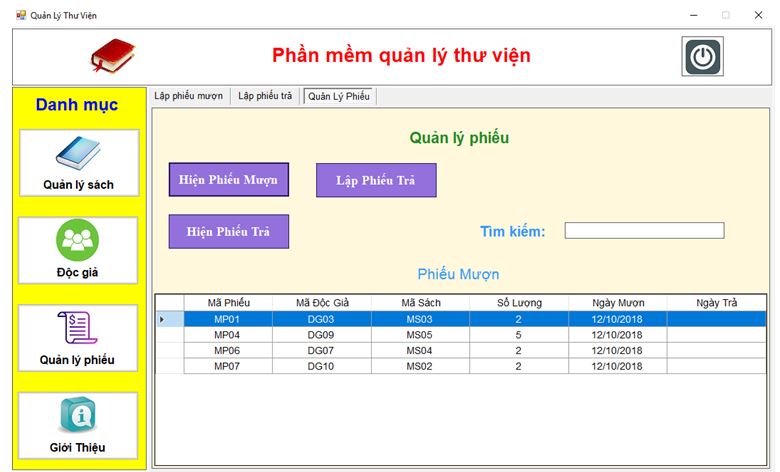Click quantity cell 5 in MP04 row
This screenshot has width=780, height=472.
pyautogui.click(x=519, y=335)
